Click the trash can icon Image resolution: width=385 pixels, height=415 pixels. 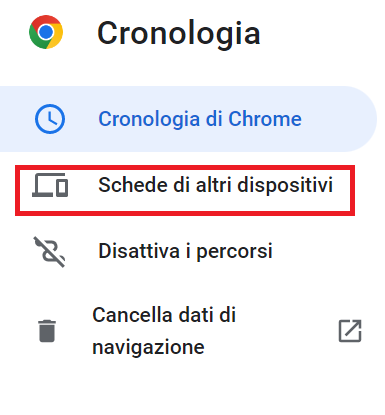tap(47, 331)
